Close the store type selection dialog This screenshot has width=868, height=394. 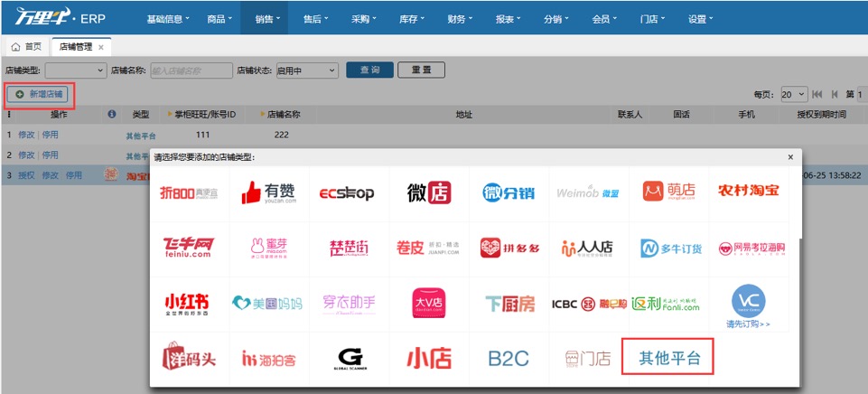click(x=790, y=157)
